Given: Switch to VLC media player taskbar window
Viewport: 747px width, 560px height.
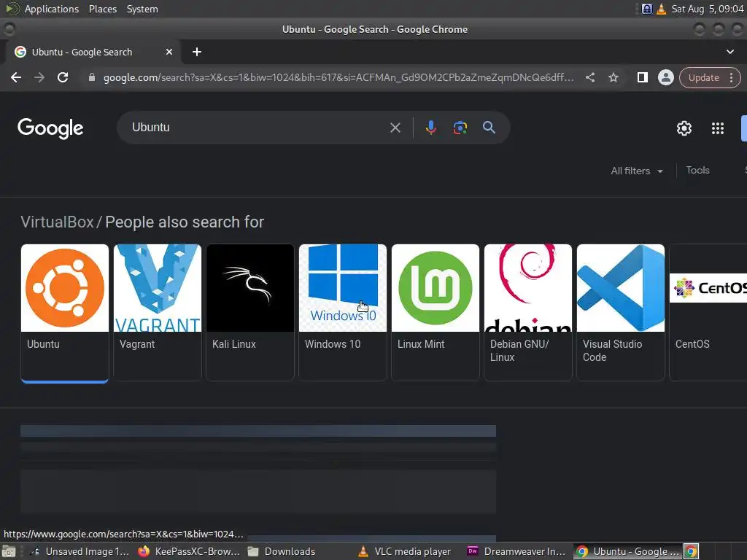Looking at the screenshot, I should tap(404, 551).
